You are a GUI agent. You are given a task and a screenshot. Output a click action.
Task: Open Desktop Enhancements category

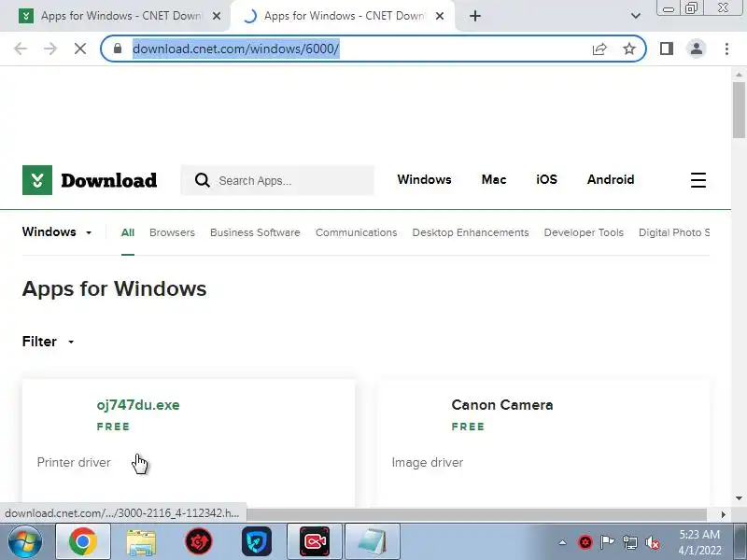coord(471,232)
